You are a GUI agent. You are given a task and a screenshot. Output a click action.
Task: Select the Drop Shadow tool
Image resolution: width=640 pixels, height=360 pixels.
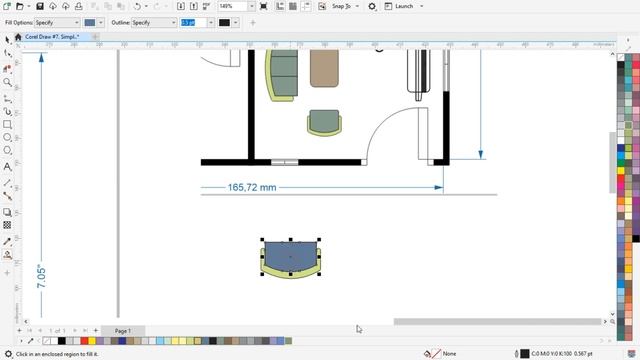(7, 212)
